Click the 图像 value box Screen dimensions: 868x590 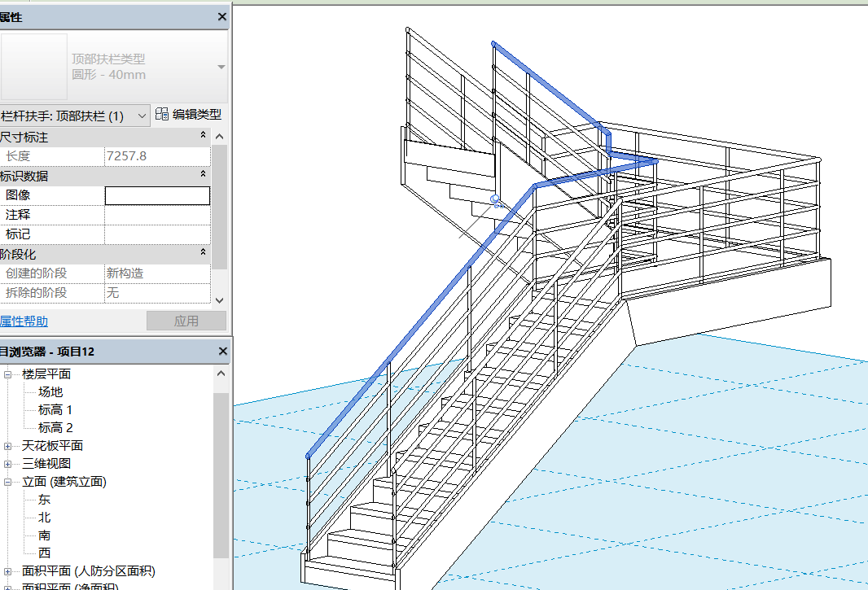157,195
